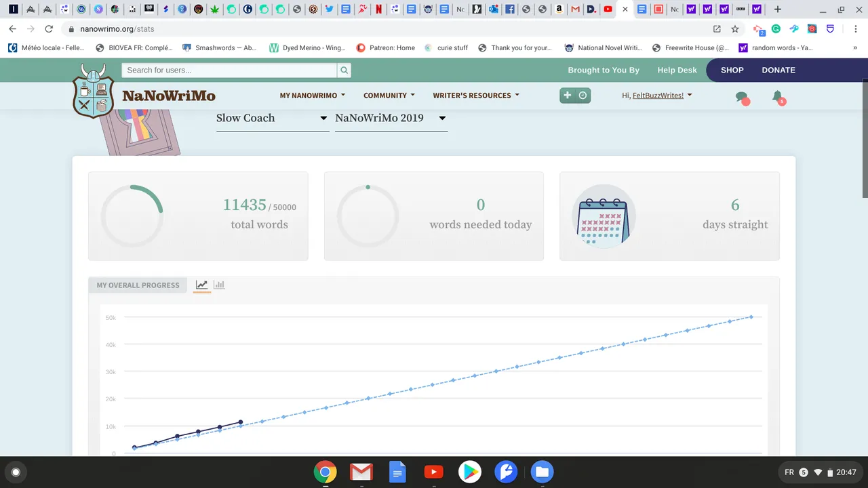Switch to the Amazon tab
Screen dimensions: 868x488
(x=559, y=9)
